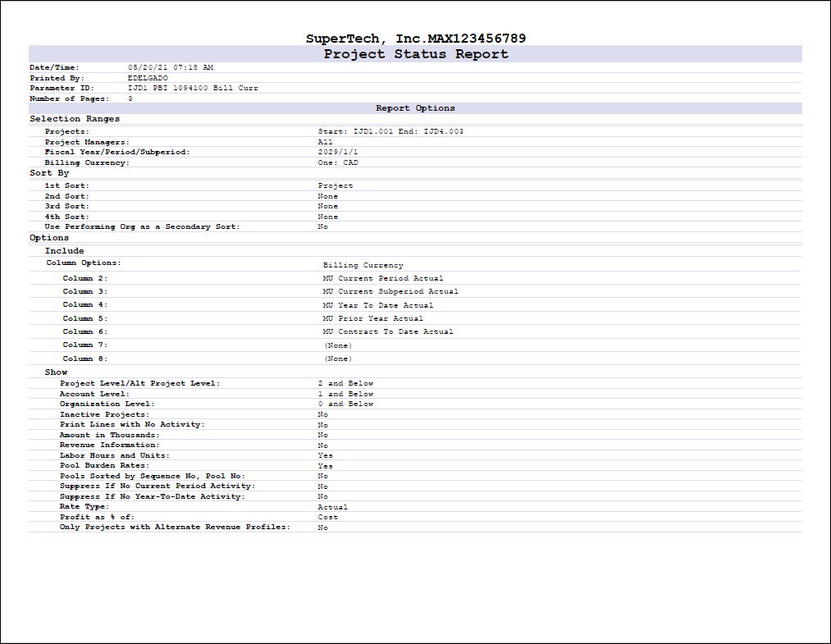The height and width of the screenshot is (644, 831).
Task: Click MU Contract To Date Actual text
Action: (388, 332)
